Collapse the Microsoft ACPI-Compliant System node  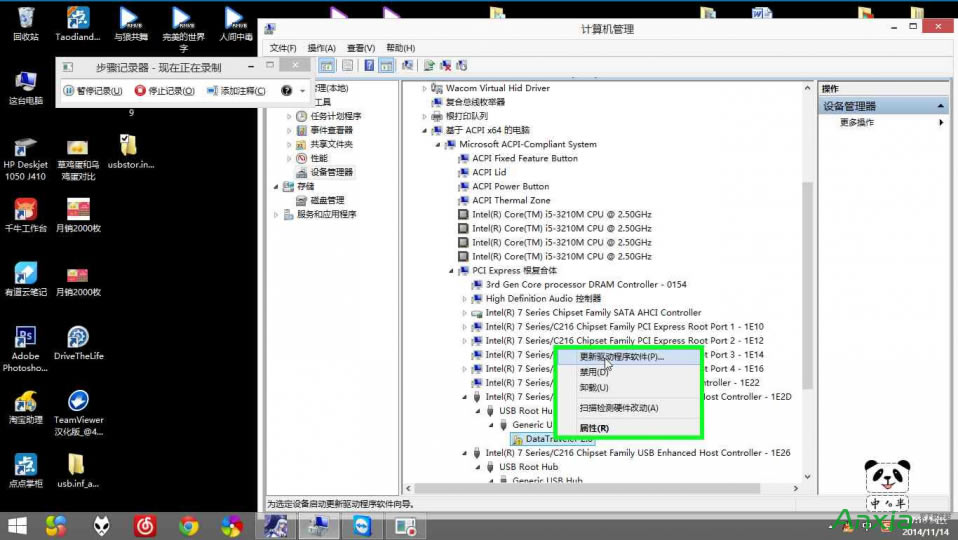click(x=437, y=145)
